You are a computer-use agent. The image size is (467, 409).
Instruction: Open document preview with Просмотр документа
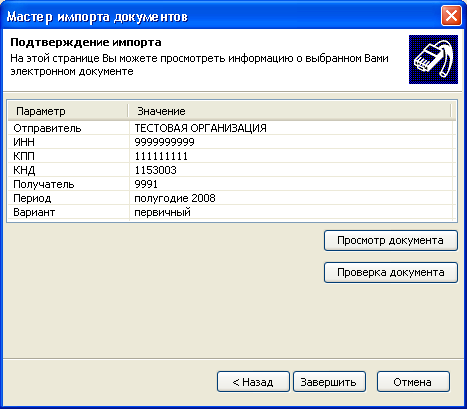tap(391, 240)
